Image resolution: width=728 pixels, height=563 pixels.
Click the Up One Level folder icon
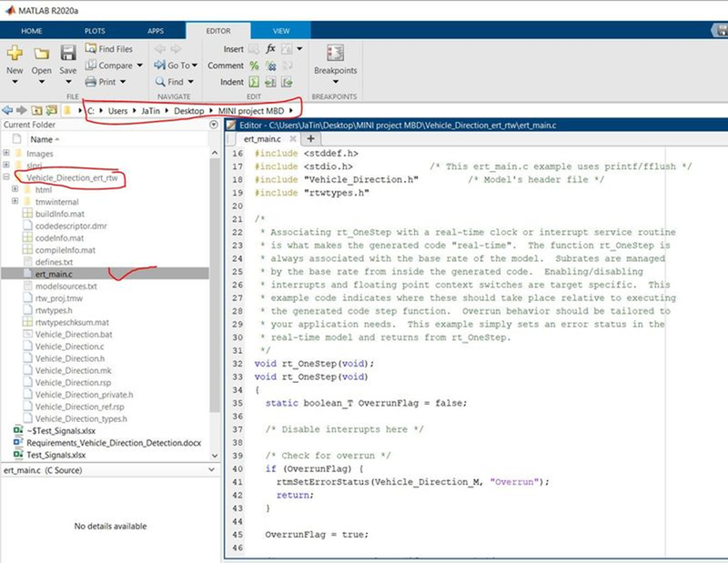[x=36, y=110]
